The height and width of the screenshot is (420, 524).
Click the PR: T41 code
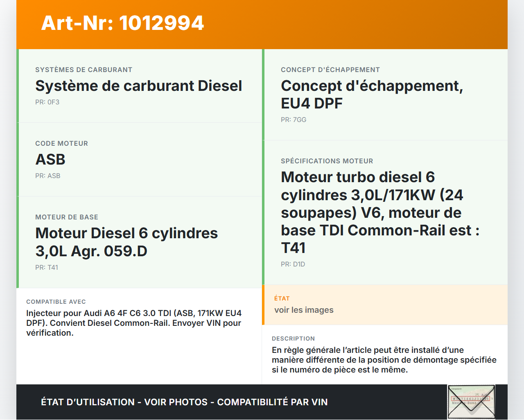(47, 268)
